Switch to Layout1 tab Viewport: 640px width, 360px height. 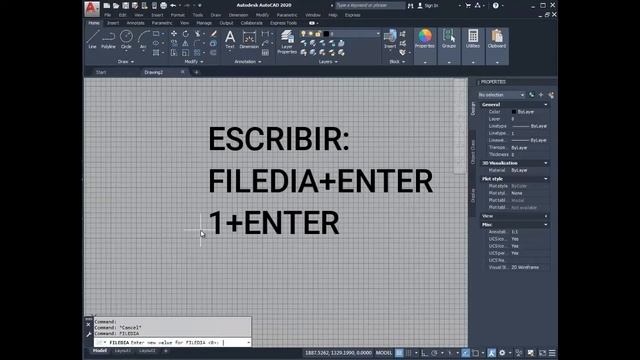click(123, 351)
